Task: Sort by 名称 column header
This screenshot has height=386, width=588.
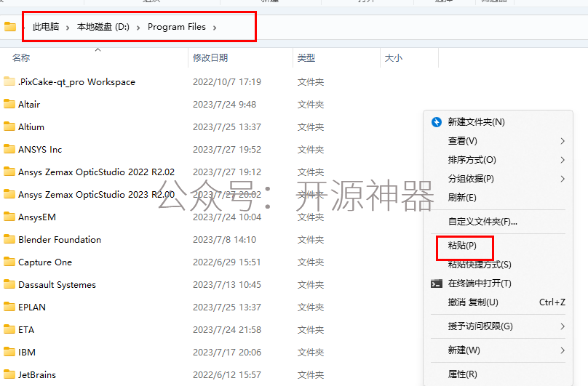Action: coord(21,58)
